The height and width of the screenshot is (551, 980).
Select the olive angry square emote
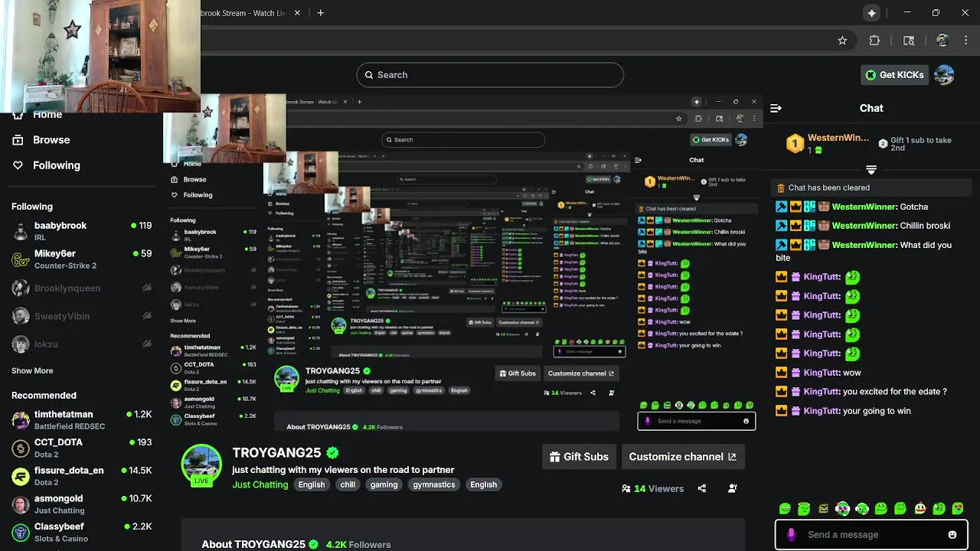823,509
